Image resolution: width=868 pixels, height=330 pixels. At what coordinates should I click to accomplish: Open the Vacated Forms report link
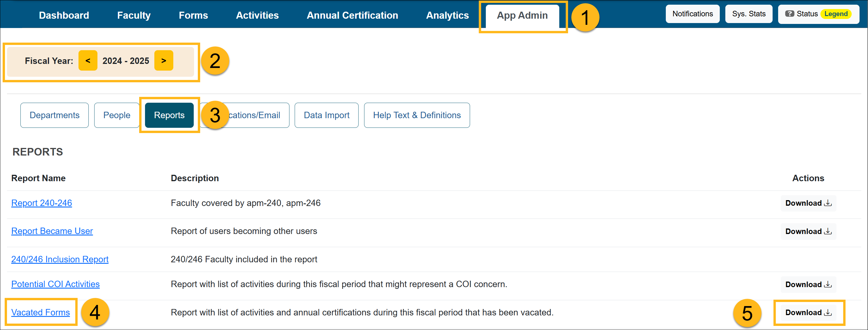click(41, 312)
